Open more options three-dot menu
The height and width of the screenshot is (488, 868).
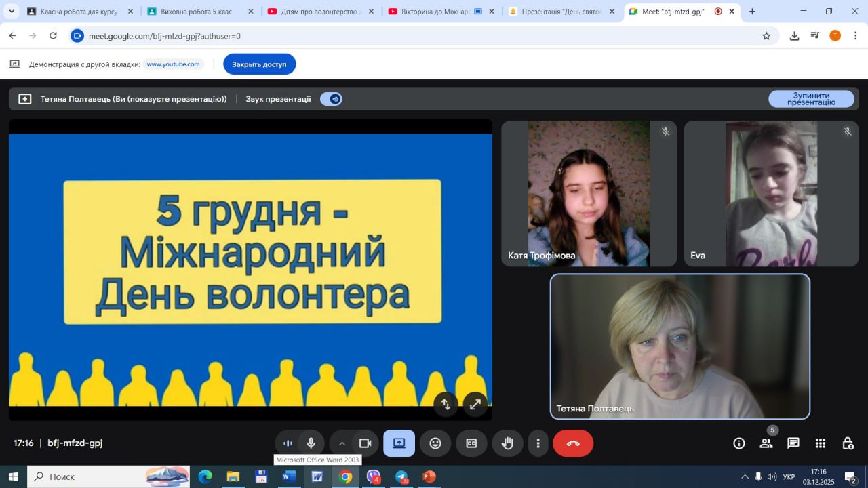pos(538,443)
